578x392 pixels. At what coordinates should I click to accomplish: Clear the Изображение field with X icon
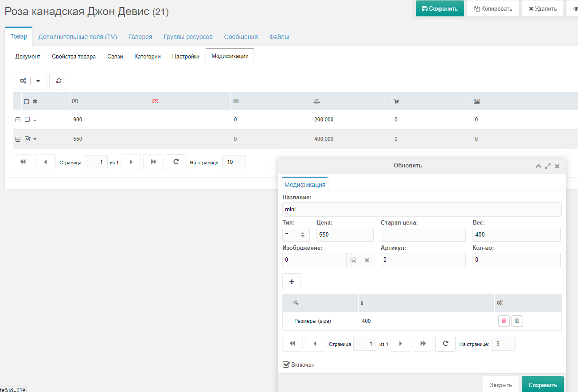point(367,260)
